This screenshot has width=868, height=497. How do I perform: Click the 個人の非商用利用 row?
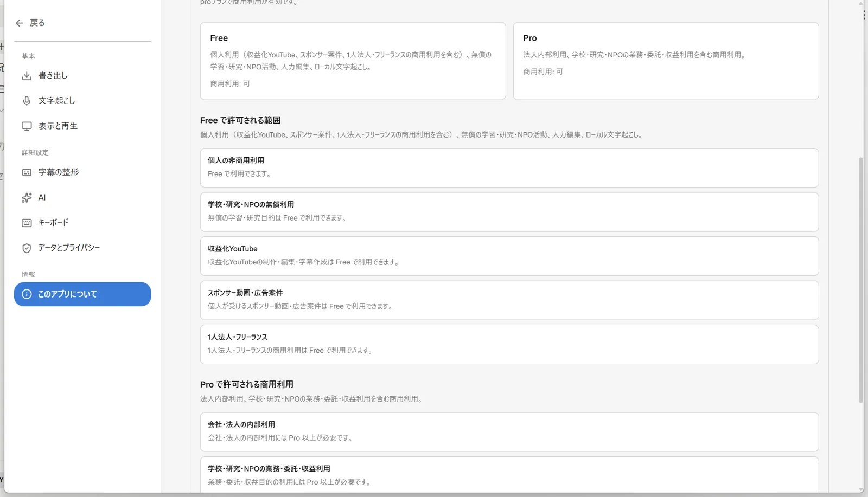click(x=509, y=168)
